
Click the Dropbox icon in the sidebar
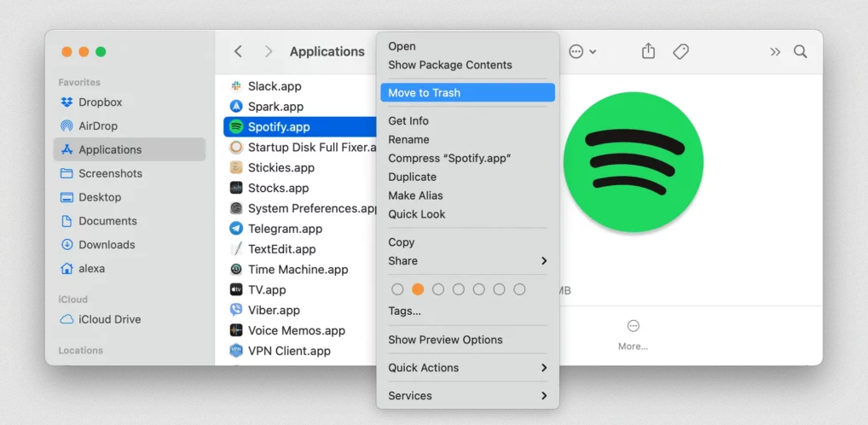pyautogui.click(x=67, y=102)
